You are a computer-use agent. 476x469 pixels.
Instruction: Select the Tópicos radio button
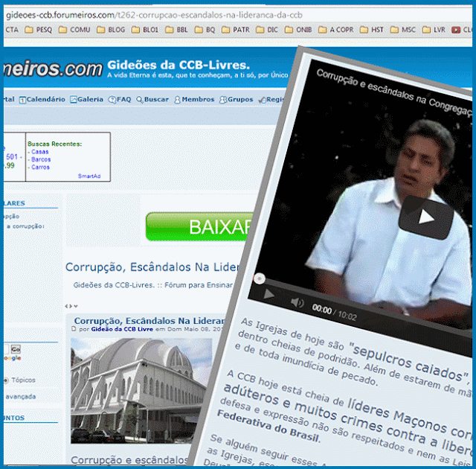tap(6, 380)
